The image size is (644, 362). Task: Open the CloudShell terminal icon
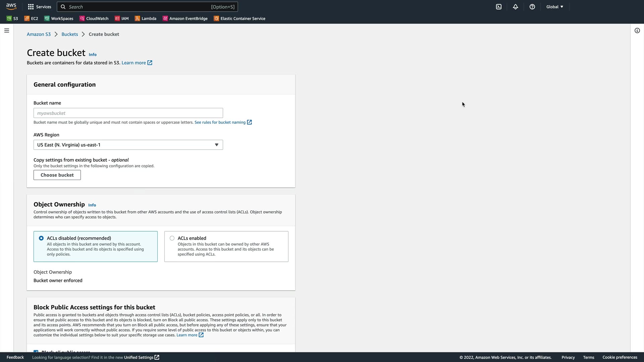[x=499, y=7]
